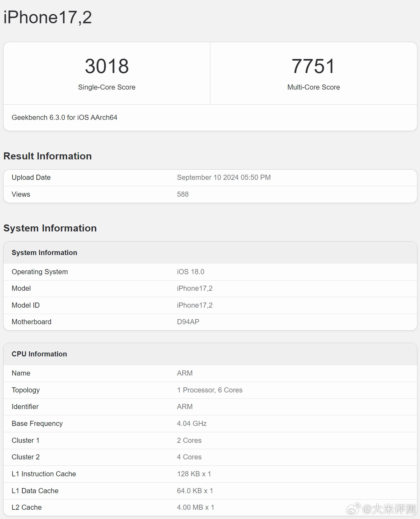Select the motherboard value D94AP
The height and width of the screenshot is (519, 420).
click(188, 322)
